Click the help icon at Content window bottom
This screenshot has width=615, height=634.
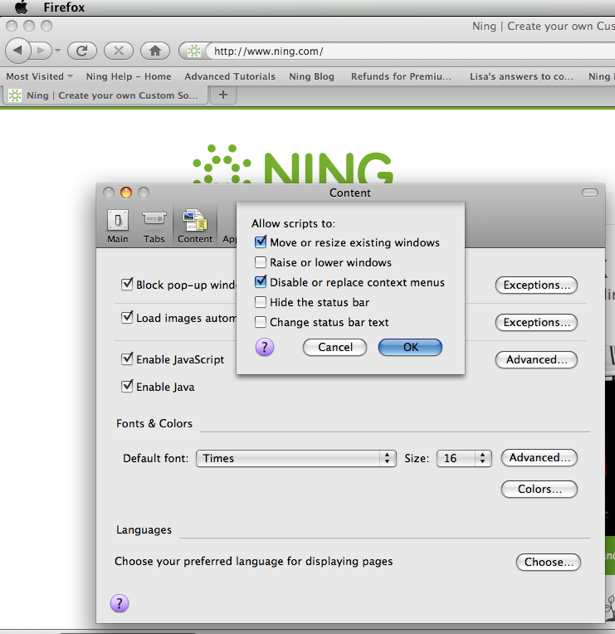click(120, 603)
